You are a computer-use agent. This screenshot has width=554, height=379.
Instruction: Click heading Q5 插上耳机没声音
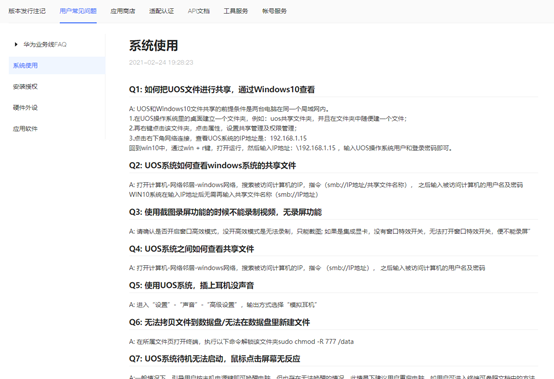coord(191,285)
